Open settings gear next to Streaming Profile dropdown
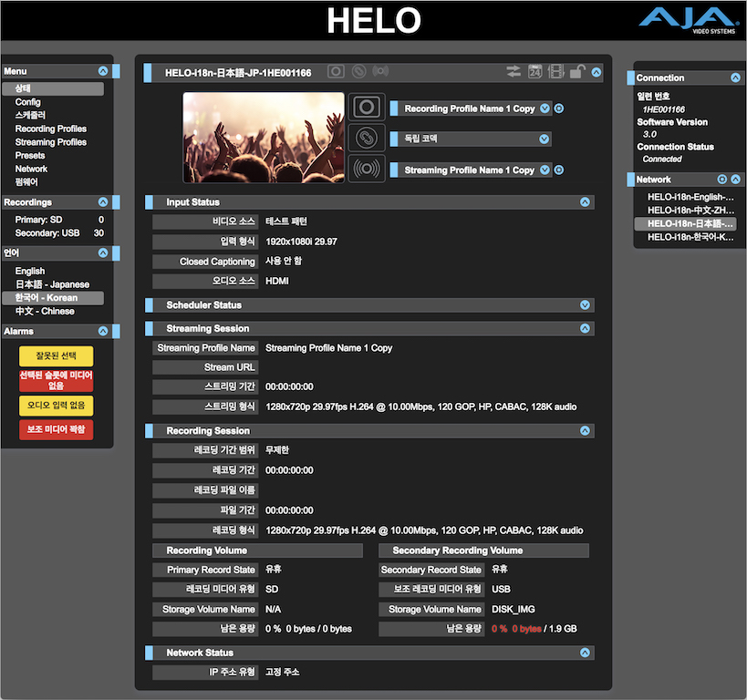The height and width of the screenshot is (700, 747). click(x=559, y=170)
